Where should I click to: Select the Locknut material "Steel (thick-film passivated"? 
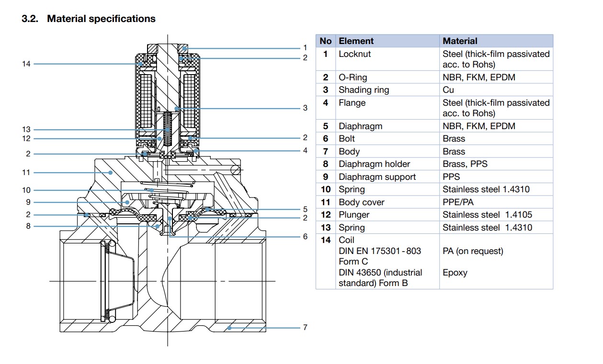pyautogui.click(x=496, y=54)
